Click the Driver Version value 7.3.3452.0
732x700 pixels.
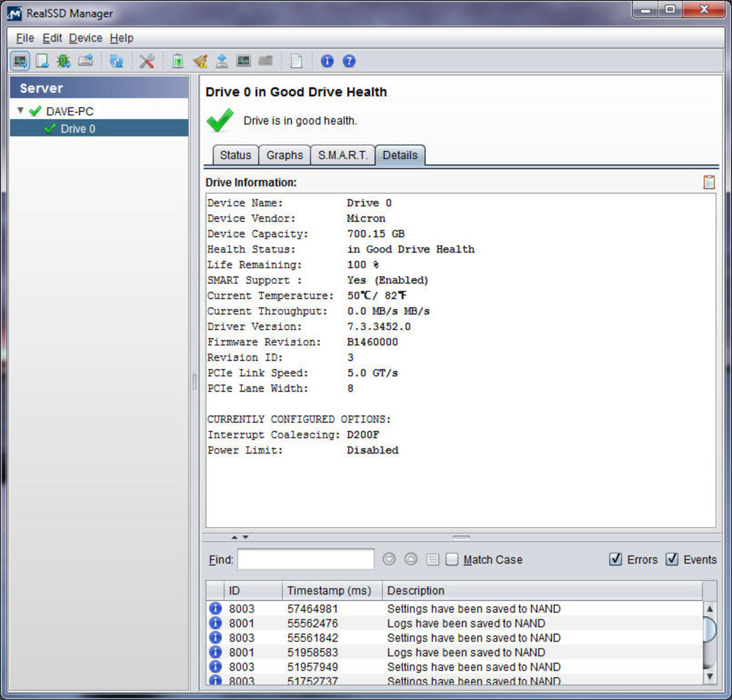[379, 327]
